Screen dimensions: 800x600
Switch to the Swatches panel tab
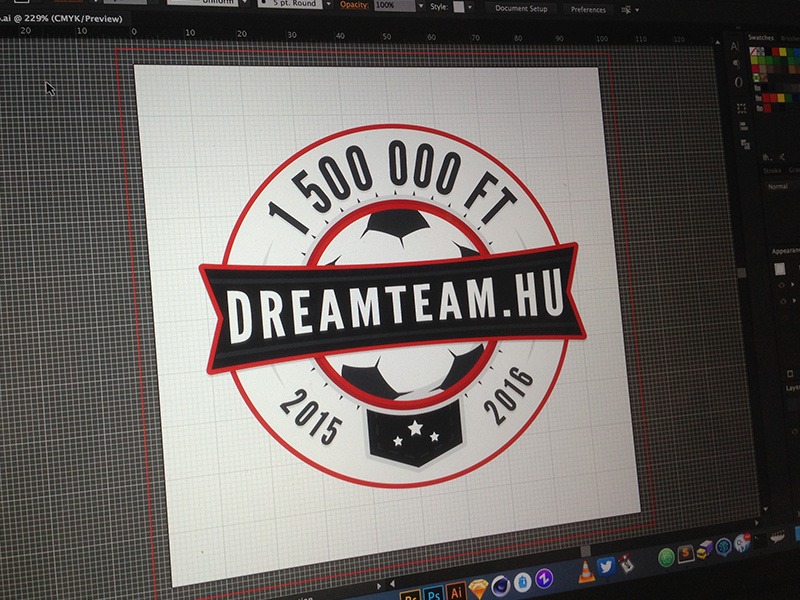761,38
